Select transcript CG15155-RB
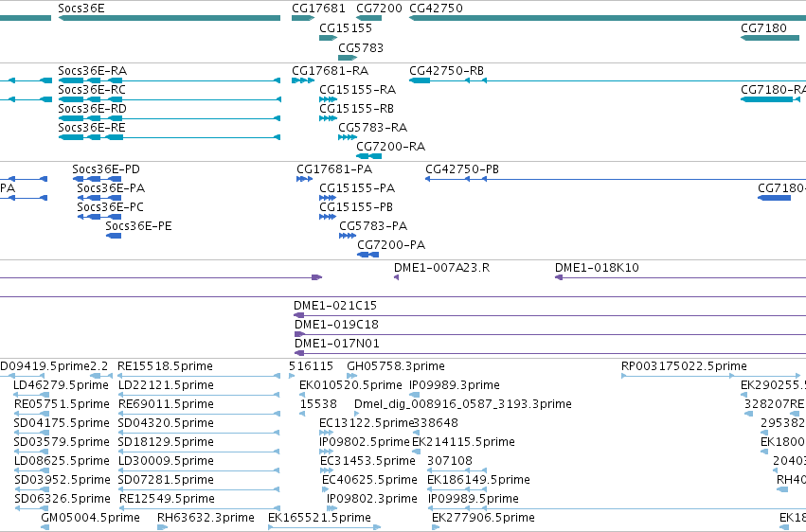Viewport: 806px width, 532px height. pos(357,109)
